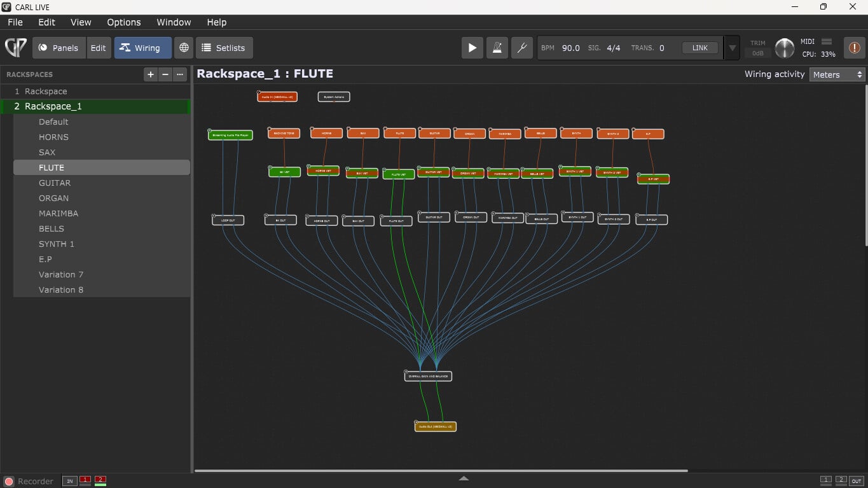Switch to the Panels view
Viewport: 868px width, 488px height.
(x=59, y=48)
